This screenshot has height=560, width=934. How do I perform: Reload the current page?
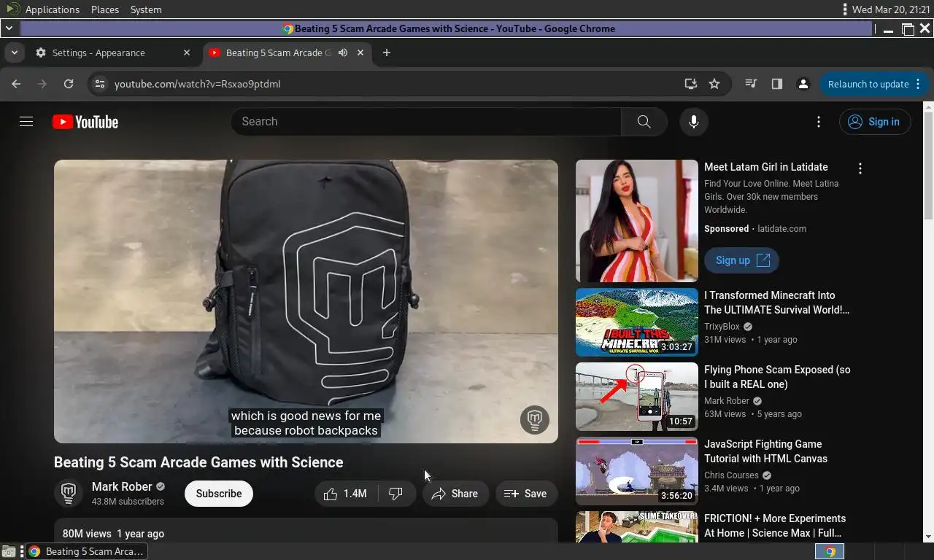[69, 84]
